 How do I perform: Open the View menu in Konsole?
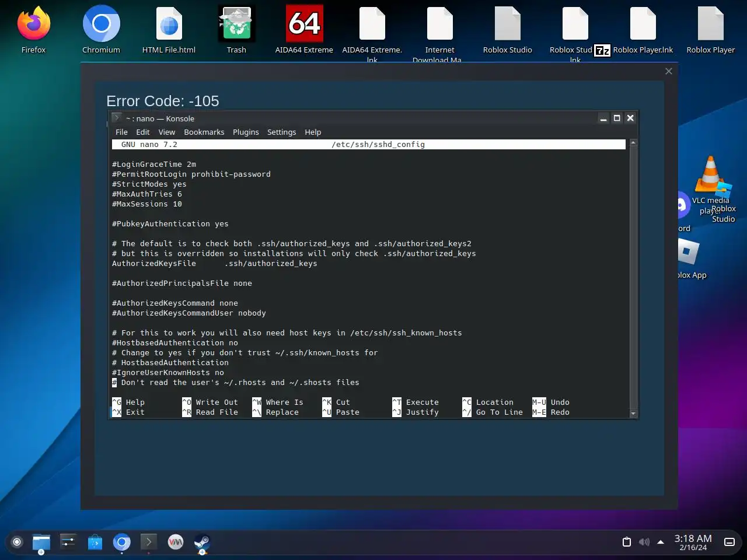(167, 132)
